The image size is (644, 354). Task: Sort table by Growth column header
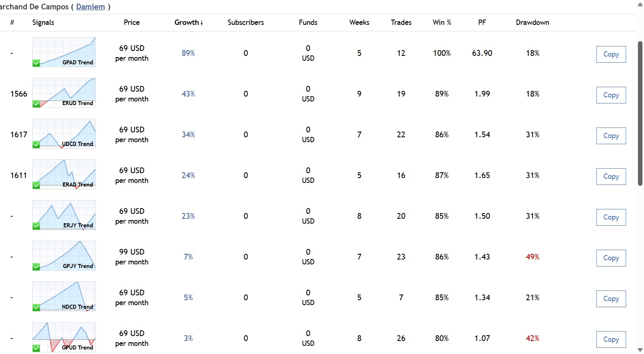tap(188, 22)
